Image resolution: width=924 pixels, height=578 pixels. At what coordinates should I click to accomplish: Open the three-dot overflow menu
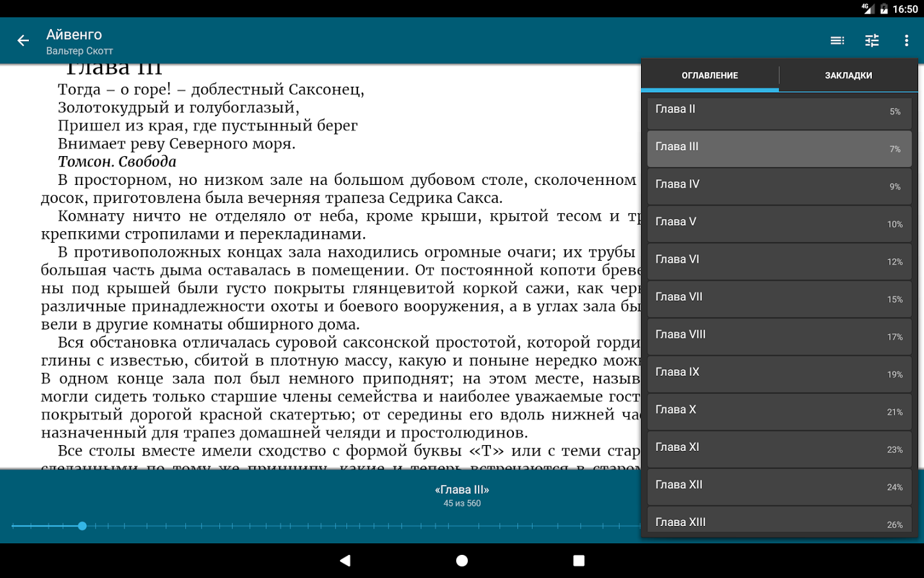click(x=906, y=40)
